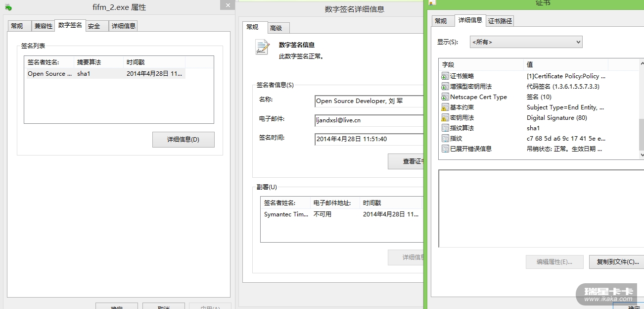This screenshot has width=644, height=309.
Task: Click the 证书 window title bar icon
Action: [x=432, y=2]
